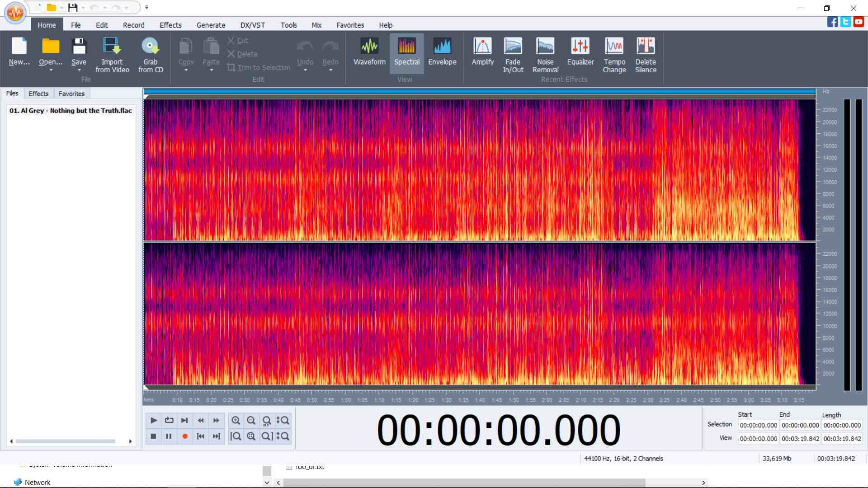Expand the Save dropdown arrow
Screen dimensions: 868x488
(79, 70)
